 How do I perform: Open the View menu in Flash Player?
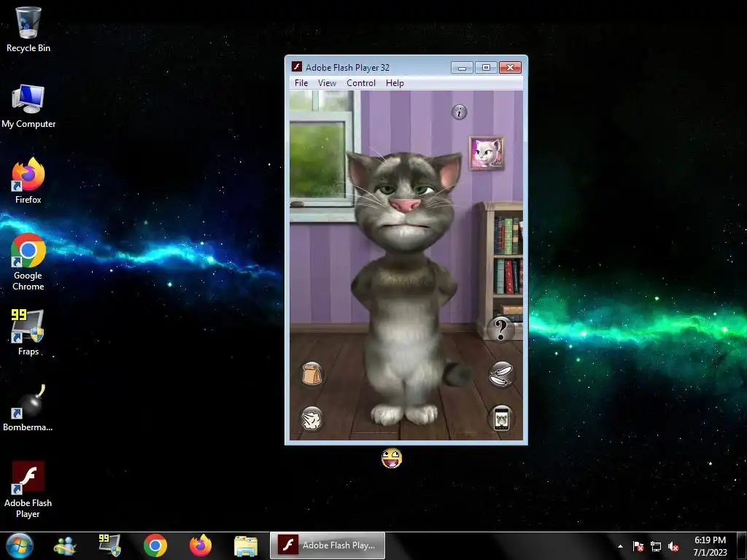(x=327, y=83)
